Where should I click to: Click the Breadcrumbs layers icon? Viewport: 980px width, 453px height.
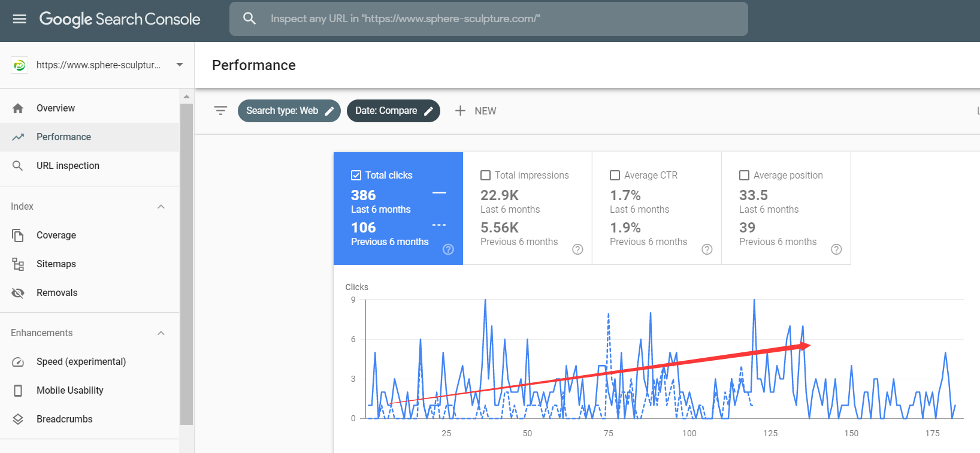[x=18, y=419]
